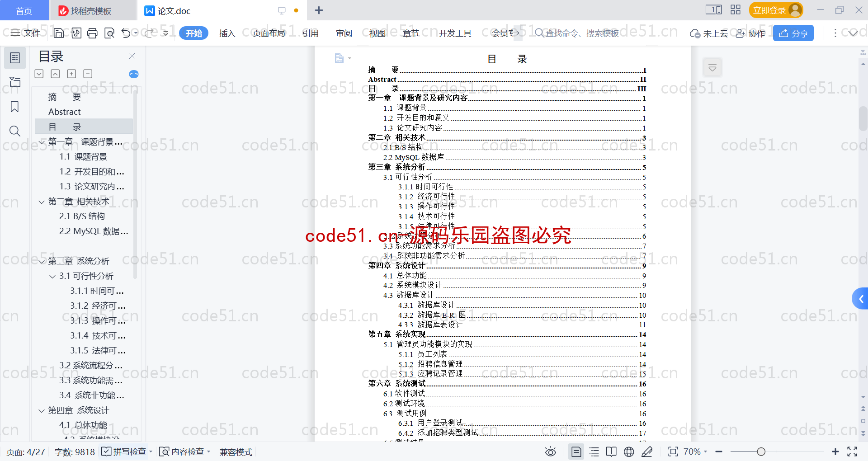The height and width of the screenshot is (461, 868).
Task: Click the 分享 share button
Action: (793, 33)
